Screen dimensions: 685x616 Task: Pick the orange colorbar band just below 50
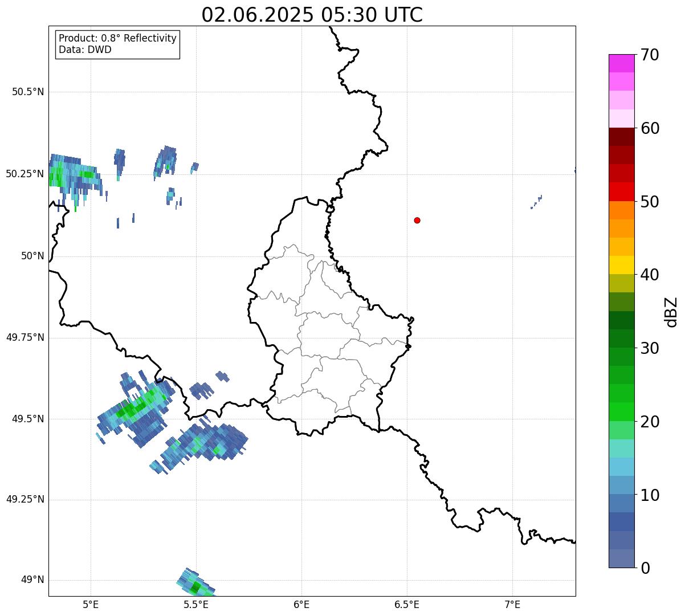click(x=621, y=210)
